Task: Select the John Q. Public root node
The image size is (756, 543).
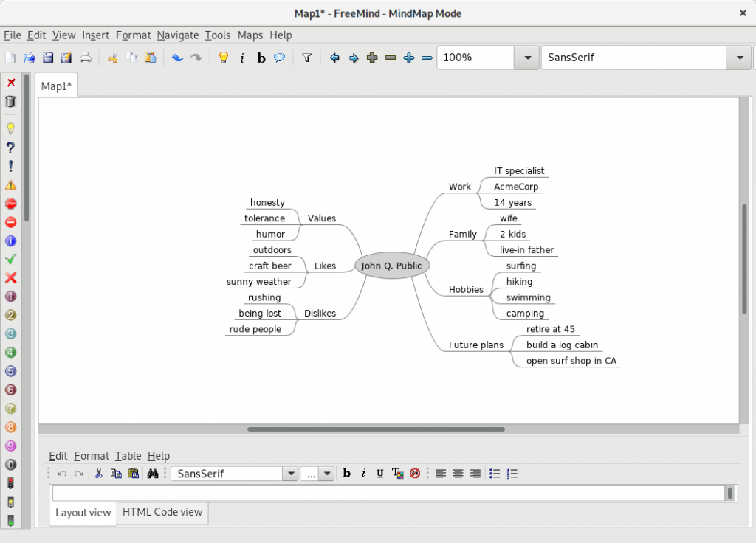Action: pos(392,266)
